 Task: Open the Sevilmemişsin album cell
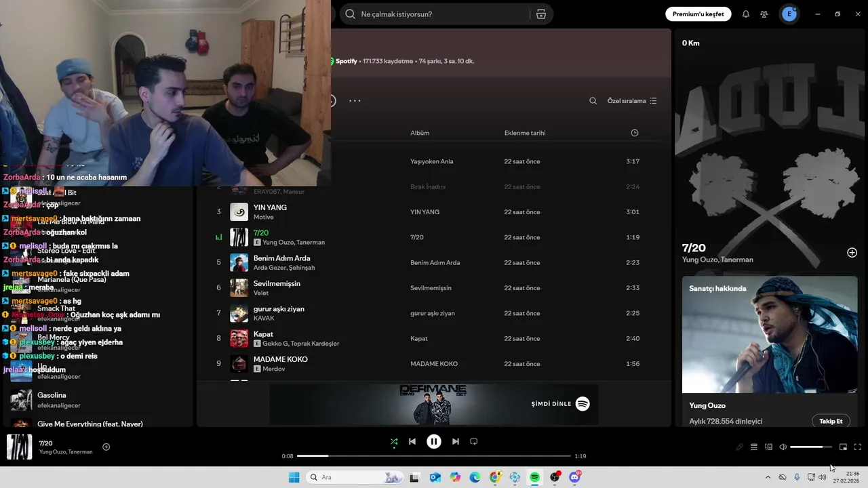[x=431, y=288]
